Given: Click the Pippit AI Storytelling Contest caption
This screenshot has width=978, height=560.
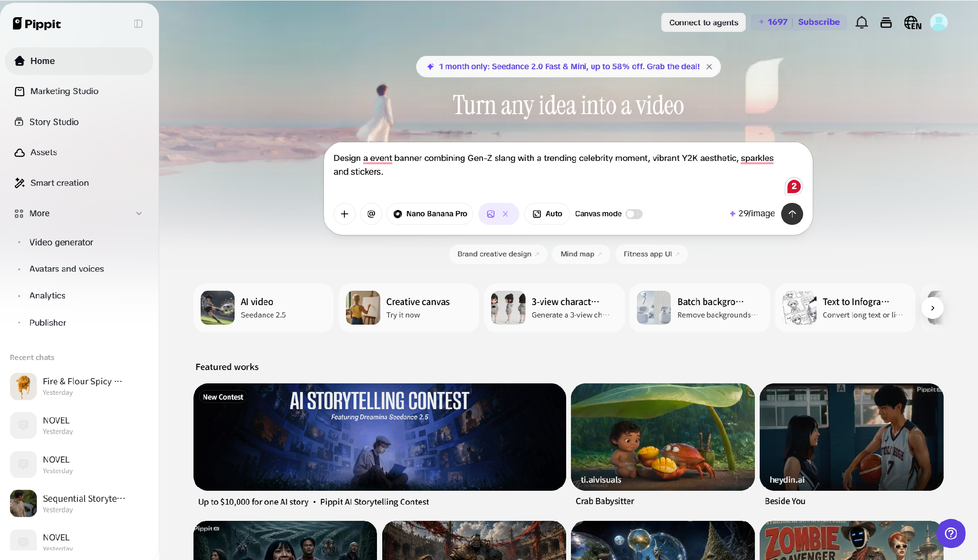Looking at the screenshot, I should click(375, 502).
